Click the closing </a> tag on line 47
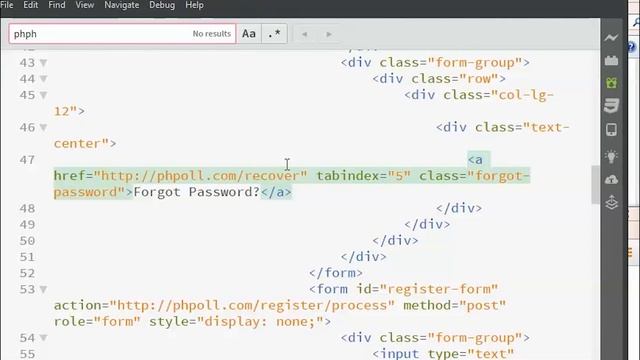 click(x=276, y=192)
